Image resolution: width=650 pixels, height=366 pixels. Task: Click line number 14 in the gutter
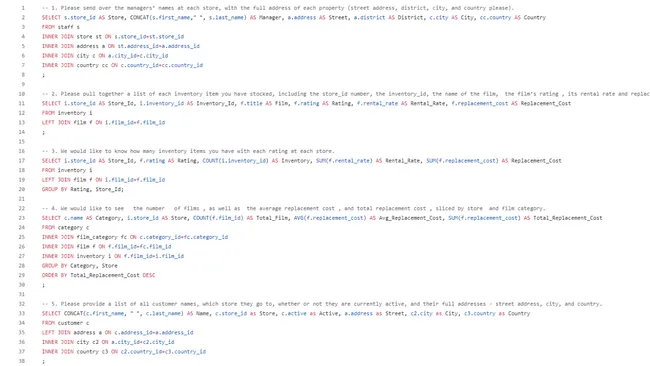pyautogui.click(x=22, y=132)
